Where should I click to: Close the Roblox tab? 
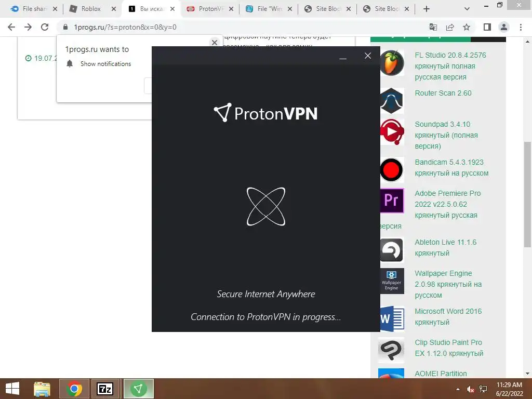[x=114, y=9]
